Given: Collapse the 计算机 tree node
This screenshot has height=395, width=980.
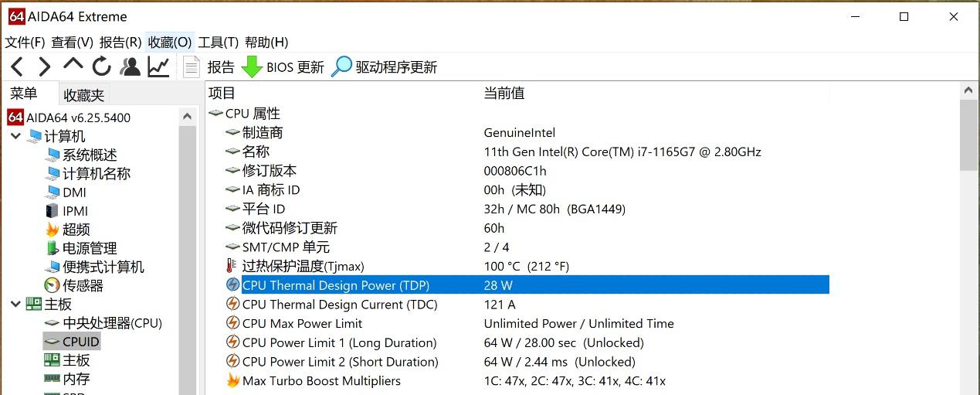Looking at the screenshot, I should tap(15, 136).
